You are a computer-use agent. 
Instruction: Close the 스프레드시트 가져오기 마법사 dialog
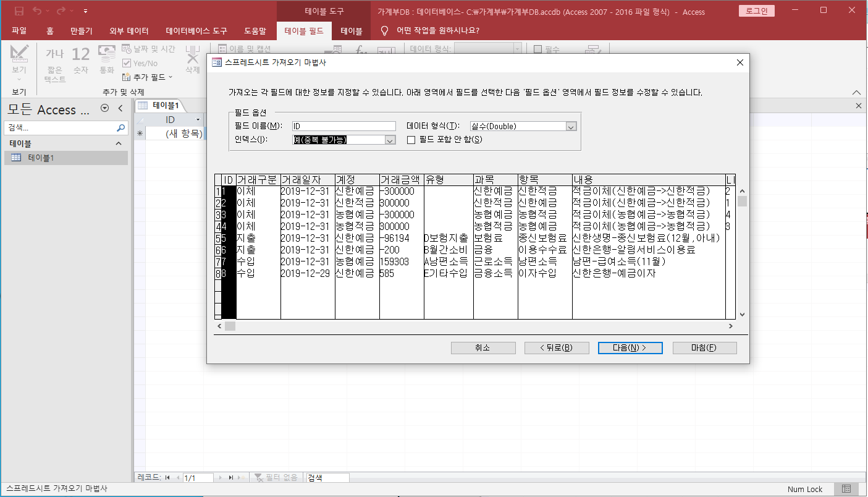click(740, 62)
